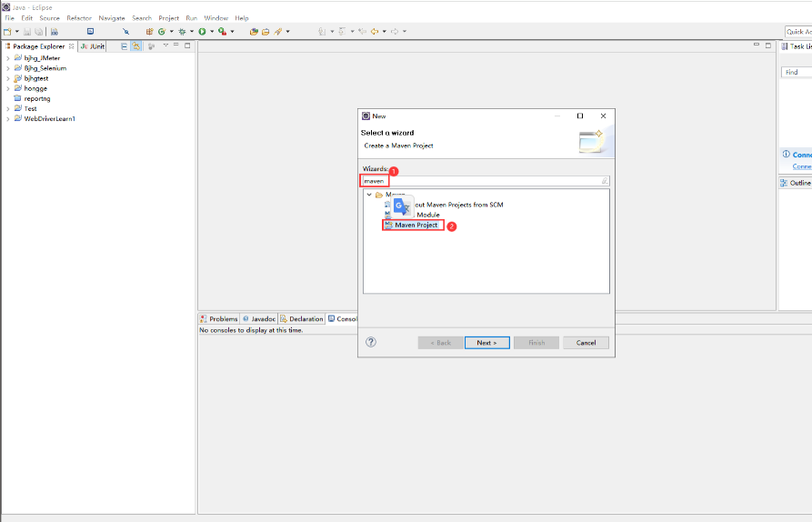Viewport: 812px width, 522px height.
Task: Click the help question mark icon
Action: pyautogui.click(x=371, y=342)
